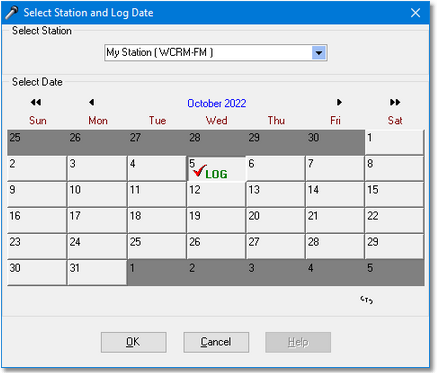The width and height of the screenshot is (437, 375).
Task: Click the grayed day 3 cell in the Thu column
Action: click(x=275, y=272)
